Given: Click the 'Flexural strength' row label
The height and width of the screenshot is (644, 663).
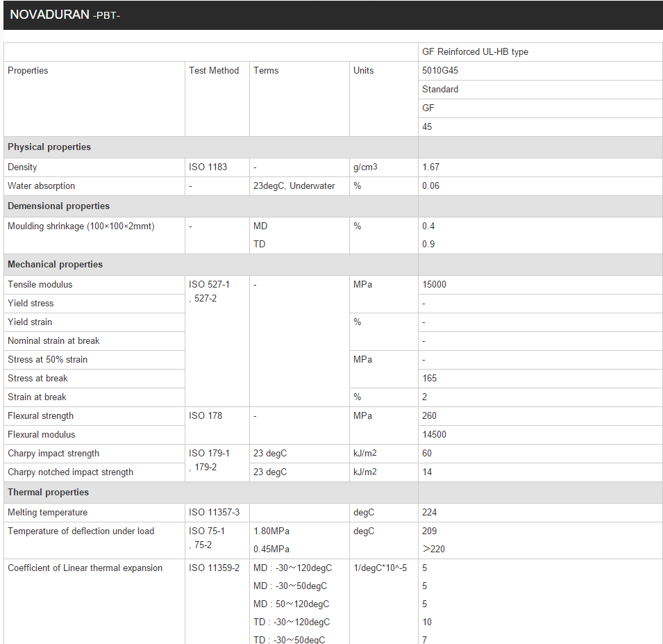Looking at the screenshot, I should 40,416.
